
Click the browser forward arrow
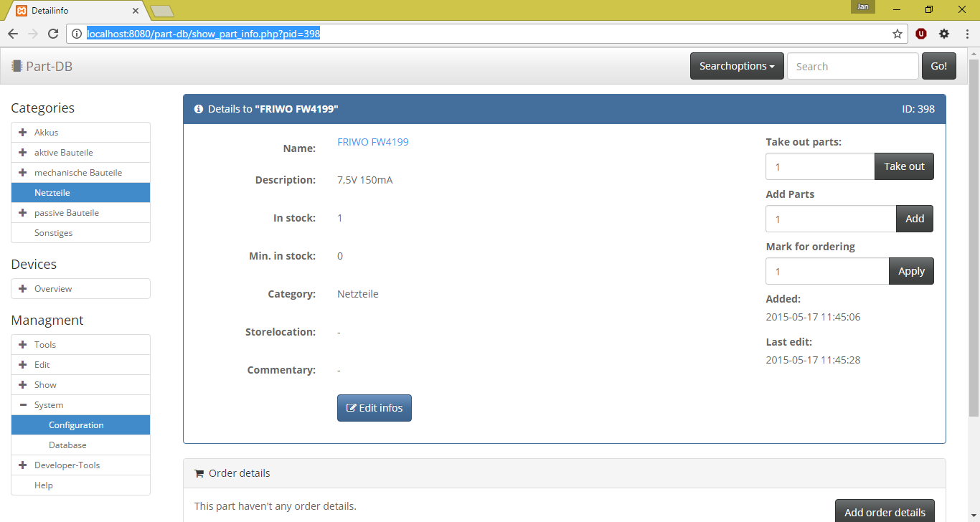33,34
